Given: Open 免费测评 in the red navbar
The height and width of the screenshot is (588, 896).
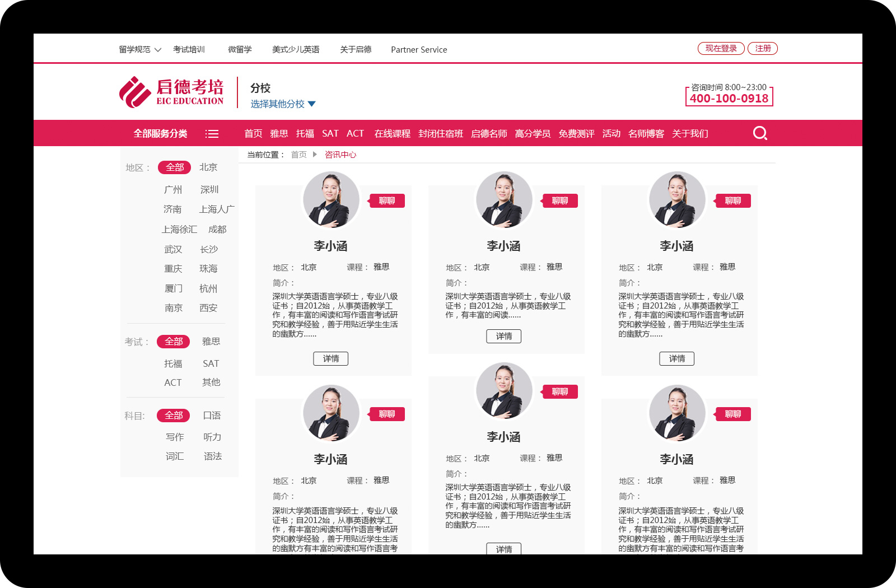Looking at the screenshot, I should coord(576,134).
